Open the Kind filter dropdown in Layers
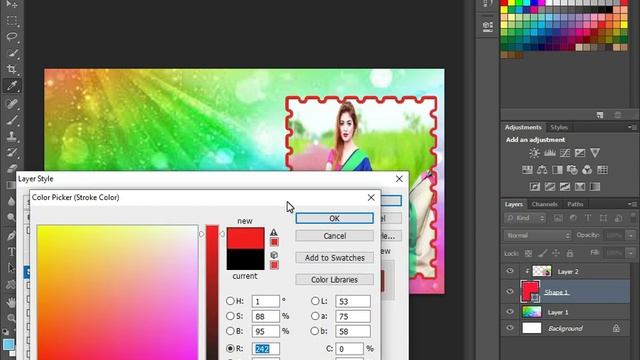The width and height of the screenshot is (640, 360). pos(525,218)
